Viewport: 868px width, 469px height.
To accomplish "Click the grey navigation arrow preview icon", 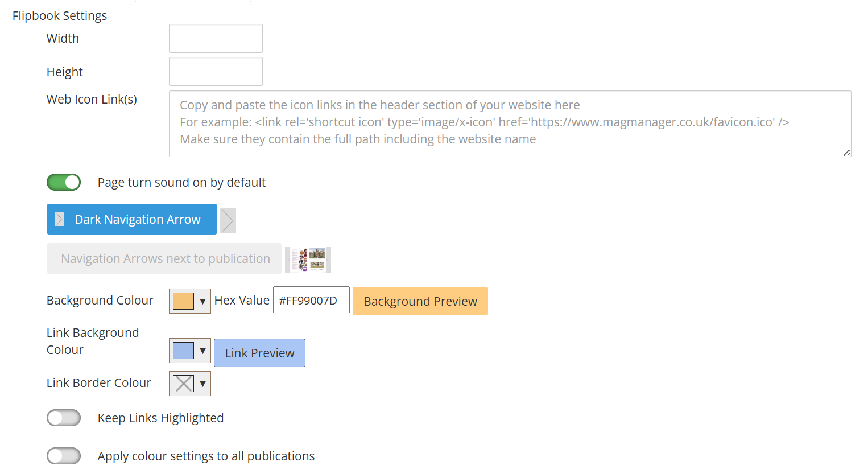I will [228, 220].
